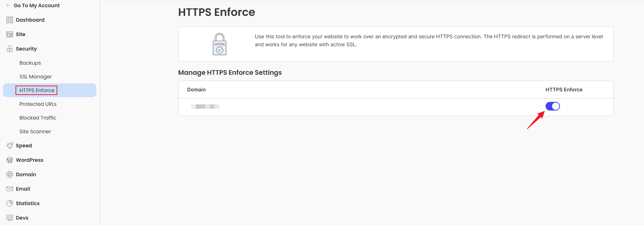Click the back arrow beside Go To My Account
The height and width of the screenshot is (225, 644).
[x=9, y=5]
